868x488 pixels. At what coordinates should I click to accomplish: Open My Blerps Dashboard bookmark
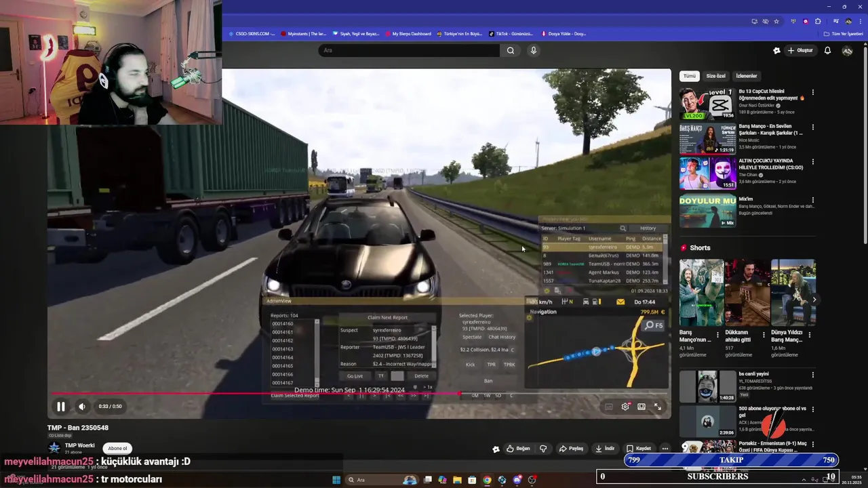(x=408, y=33)
